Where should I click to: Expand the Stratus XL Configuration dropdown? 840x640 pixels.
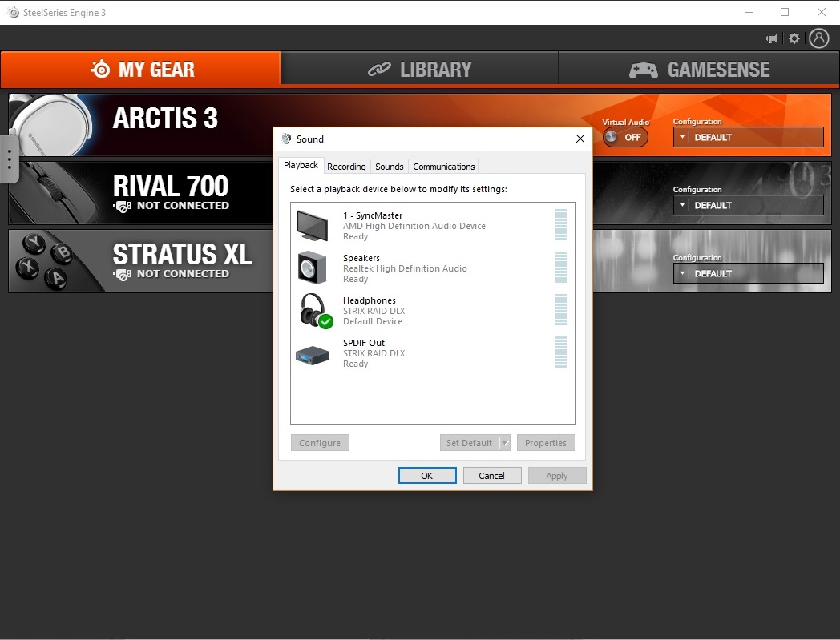tap(748, 273)
